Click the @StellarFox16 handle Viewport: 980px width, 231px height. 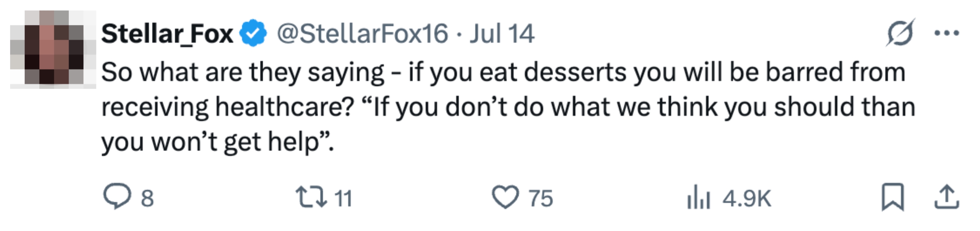[x=362, y=34]
